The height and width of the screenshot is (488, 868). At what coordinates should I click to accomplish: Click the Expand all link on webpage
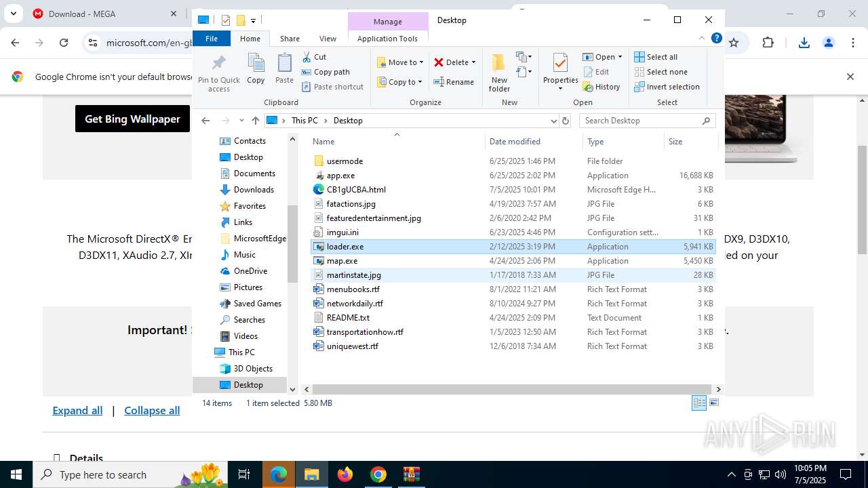coord(77,411)
